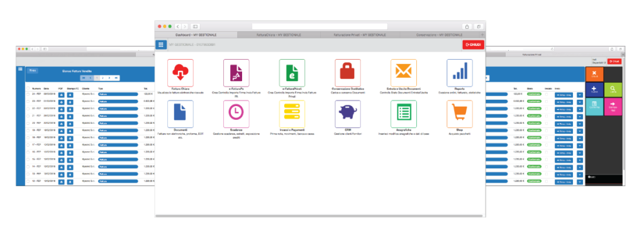Tick the checkbox for row 24 - PEF
644x226 pixels.
tap(28, 94)
